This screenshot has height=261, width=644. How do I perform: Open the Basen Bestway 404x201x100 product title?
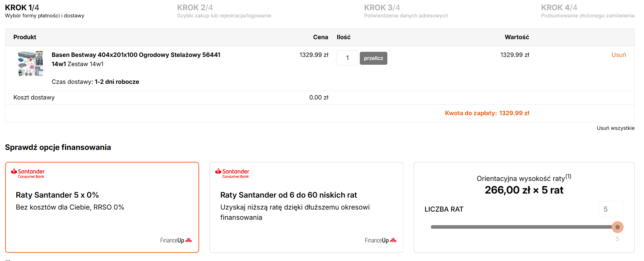tap(136, 55)
